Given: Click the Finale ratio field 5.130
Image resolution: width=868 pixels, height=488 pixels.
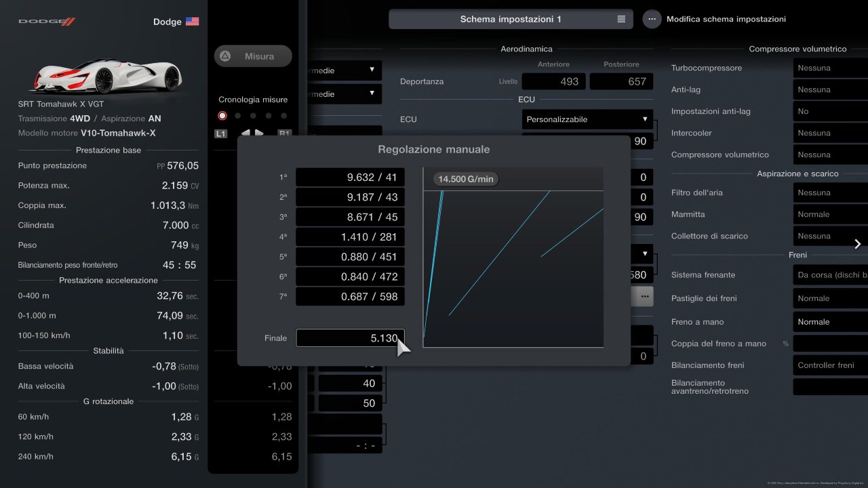Looking at the screenshot, I should pos(350,338).
